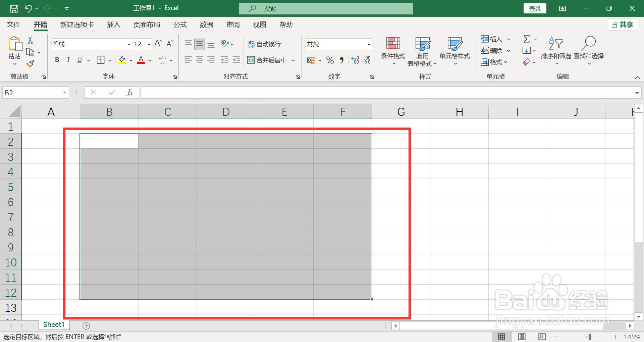This screenshot has height=342, width=644.
Task: Open the font name dropdown (等线)
Action: [129, 44]
